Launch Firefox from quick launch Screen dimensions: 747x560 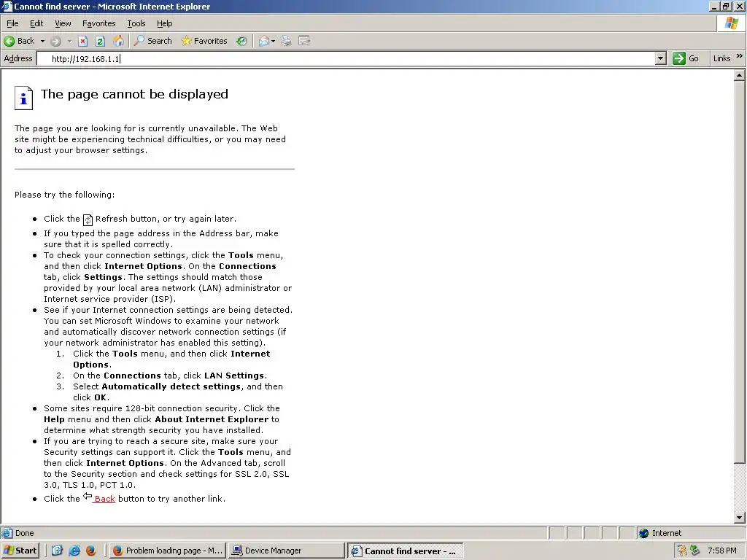click(91, 551)
